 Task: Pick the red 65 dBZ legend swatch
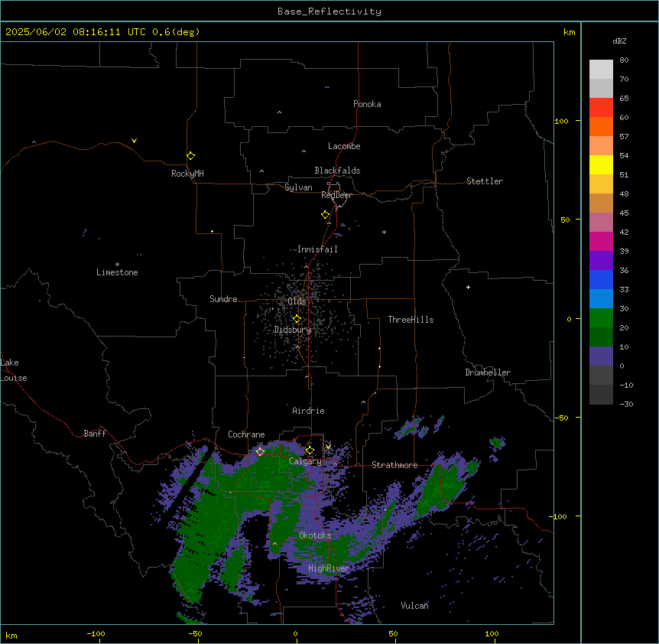click(x=601, y=107)
